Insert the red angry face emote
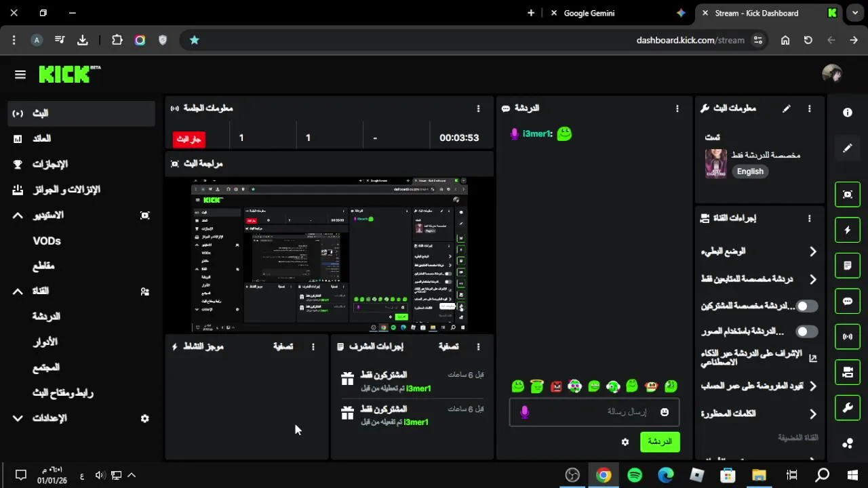 556,386
